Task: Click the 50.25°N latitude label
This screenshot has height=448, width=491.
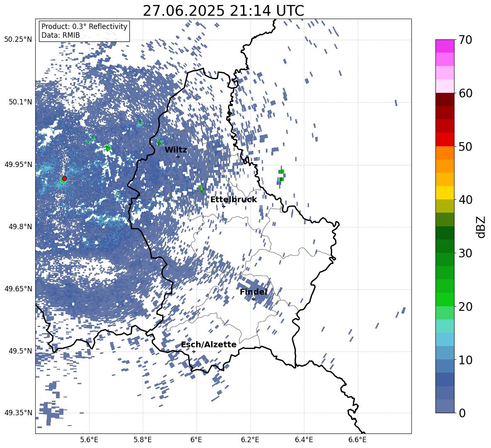Action: (18, 40)
